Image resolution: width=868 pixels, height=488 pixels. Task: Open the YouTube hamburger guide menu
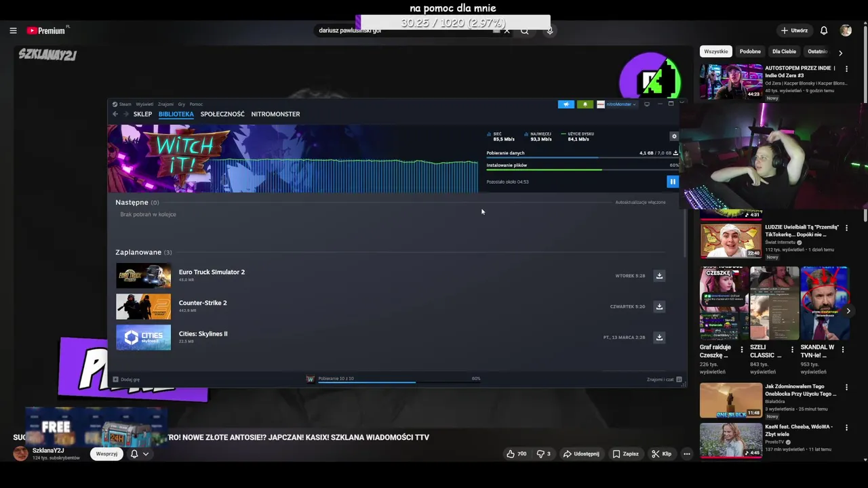pyautogui.click(x=13, y=30)
